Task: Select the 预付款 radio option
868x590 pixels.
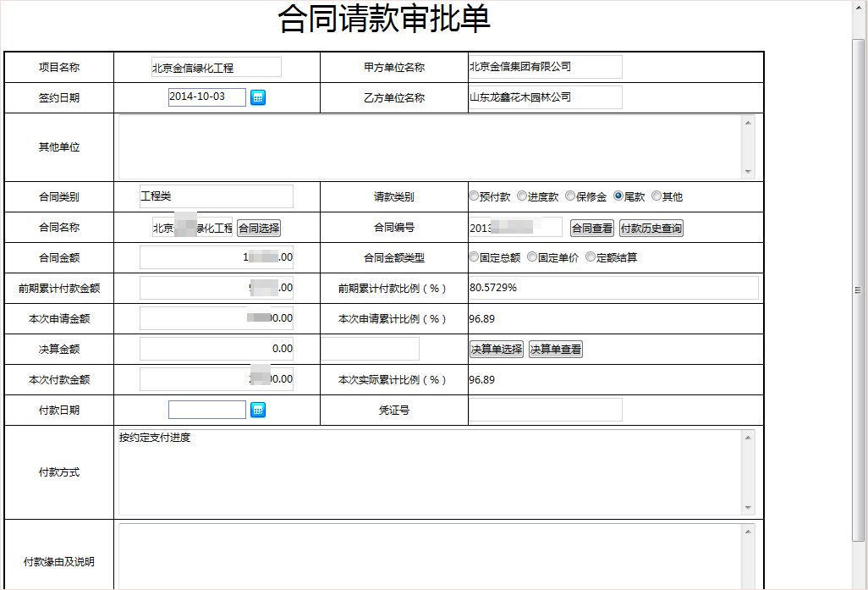Action: 474,196
